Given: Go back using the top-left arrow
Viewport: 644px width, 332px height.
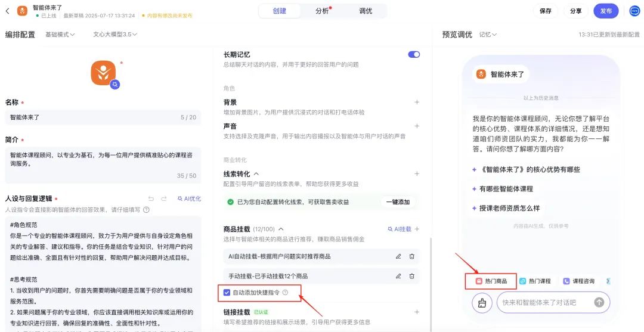Looking at the screenshot, I should point(7,11).
